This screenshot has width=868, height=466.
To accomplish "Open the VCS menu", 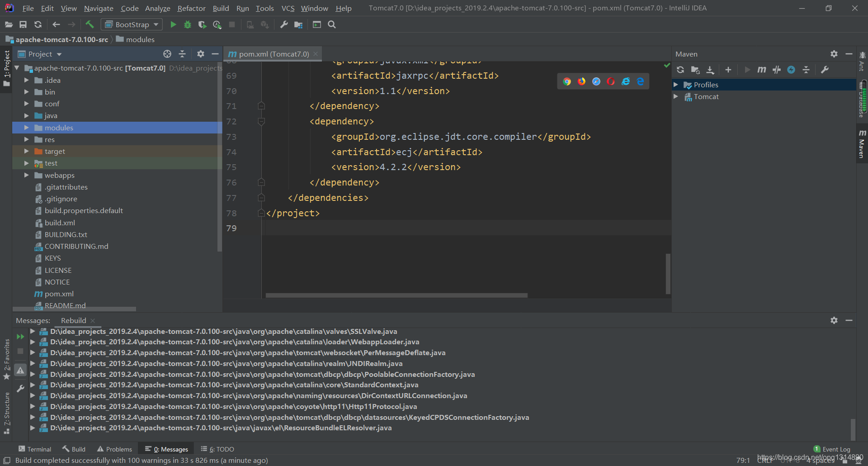I will [288, 8].
